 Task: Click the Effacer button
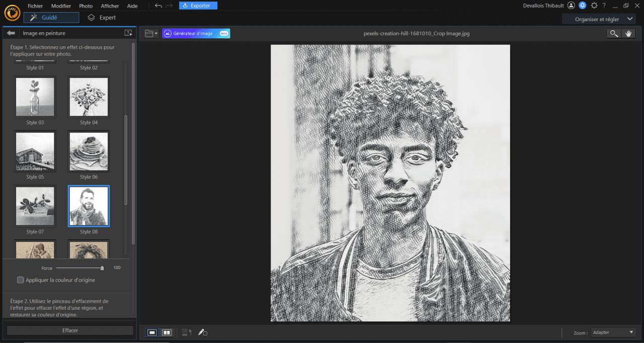tap(70, 330)
